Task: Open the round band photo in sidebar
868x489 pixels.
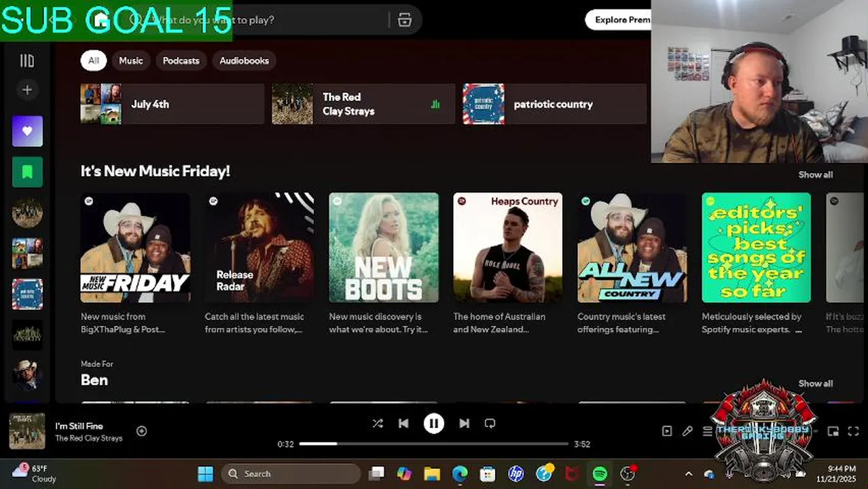Action: [27, 213]
